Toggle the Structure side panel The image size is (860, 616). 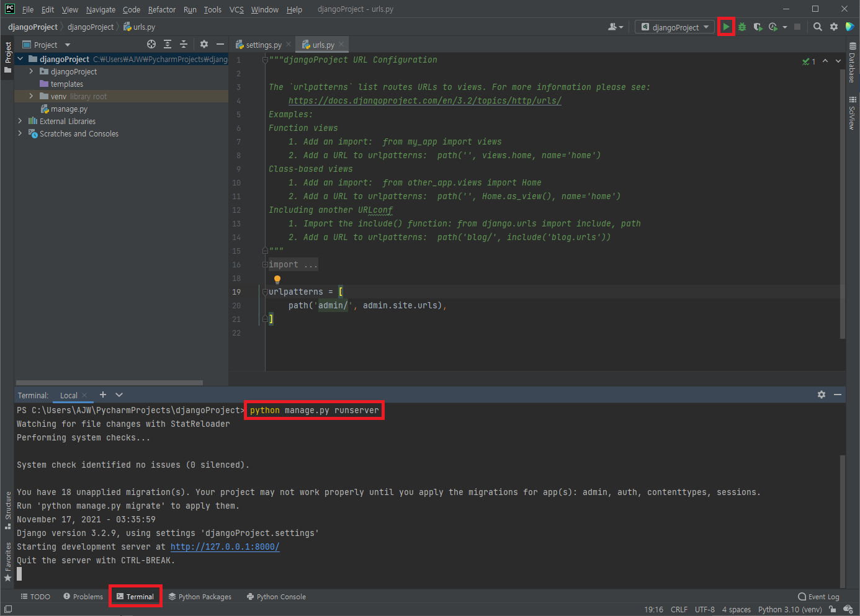(x=8, y=510)
